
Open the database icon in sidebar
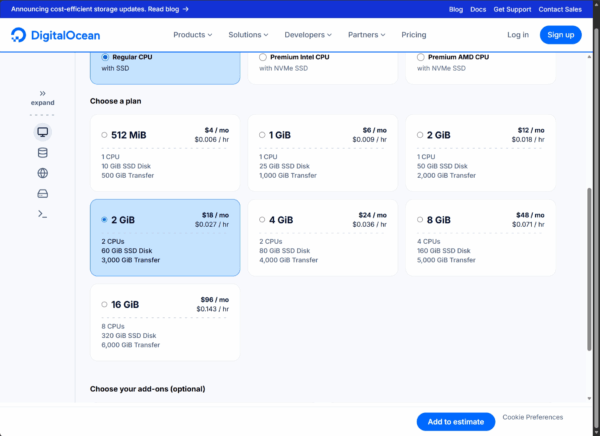tap(42, 153)
